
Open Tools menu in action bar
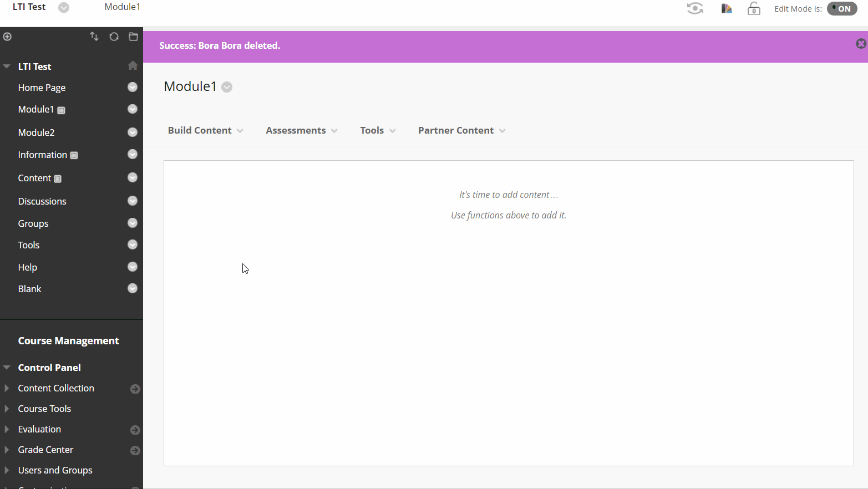tap(378, 130)
